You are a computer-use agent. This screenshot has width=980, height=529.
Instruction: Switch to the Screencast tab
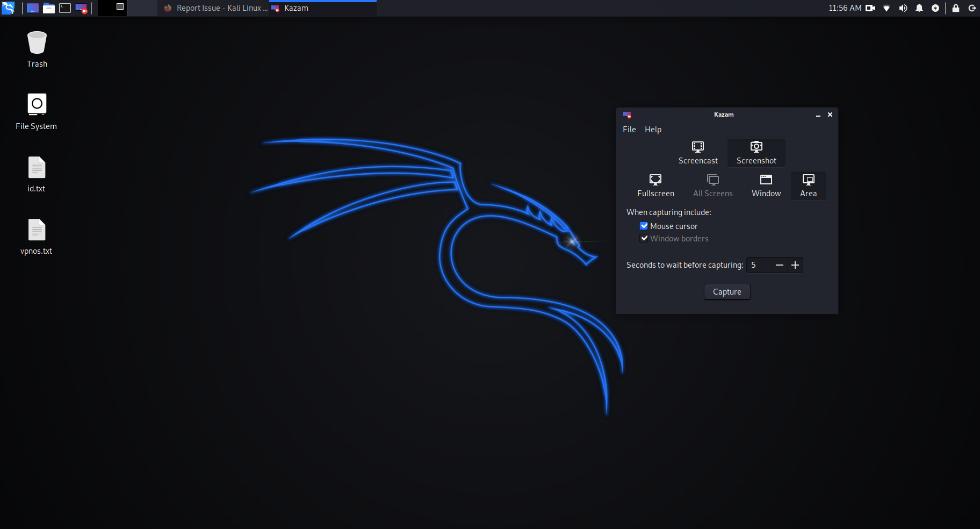pos(697,153)
